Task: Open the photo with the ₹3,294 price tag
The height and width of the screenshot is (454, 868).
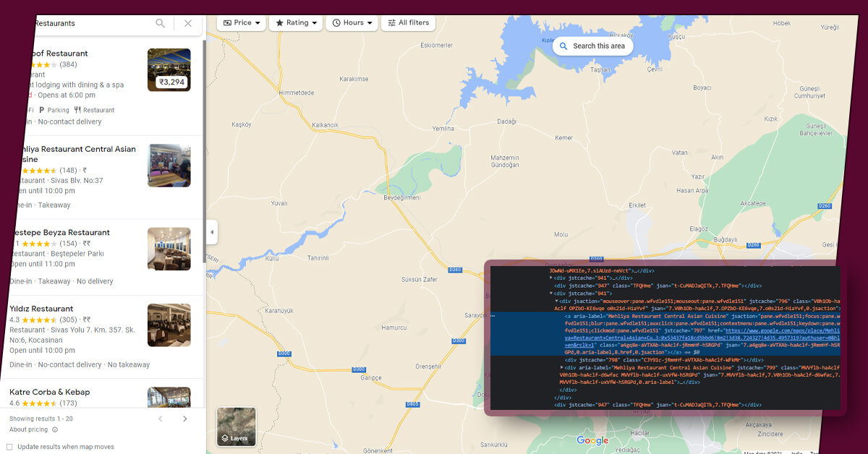Action: tap(169, 70)
